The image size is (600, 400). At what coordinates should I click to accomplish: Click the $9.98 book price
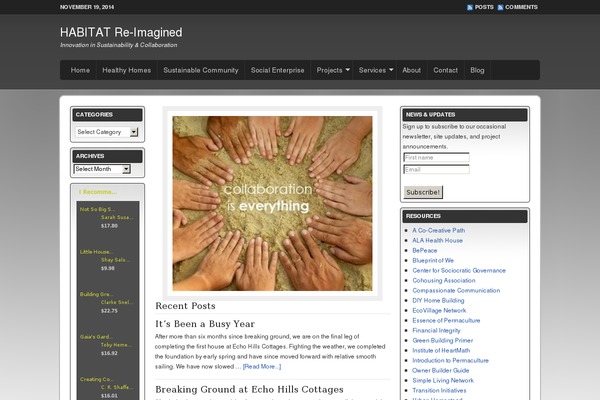point(108,268)
